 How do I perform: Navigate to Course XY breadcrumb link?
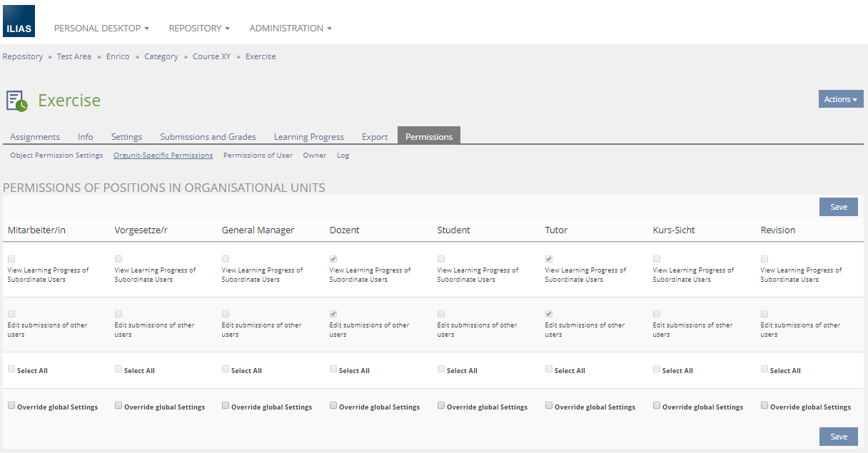[x=211, y=57]
